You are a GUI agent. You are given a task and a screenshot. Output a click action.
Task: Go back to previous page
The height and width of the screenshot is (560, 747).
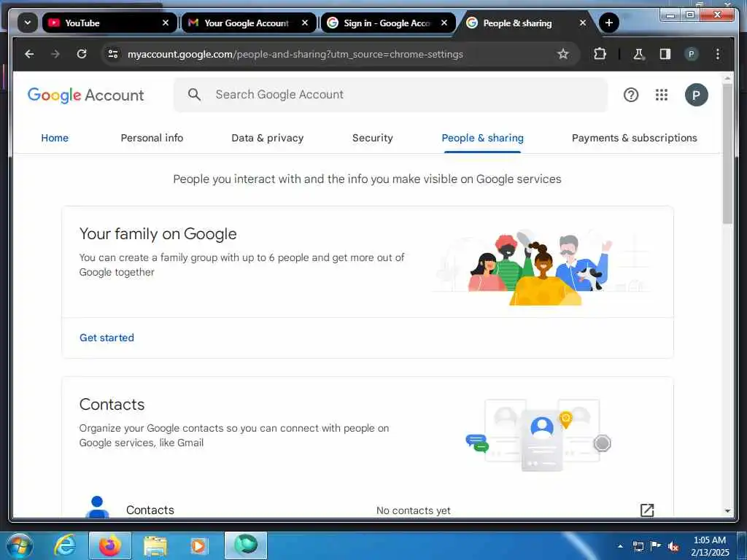29,54
